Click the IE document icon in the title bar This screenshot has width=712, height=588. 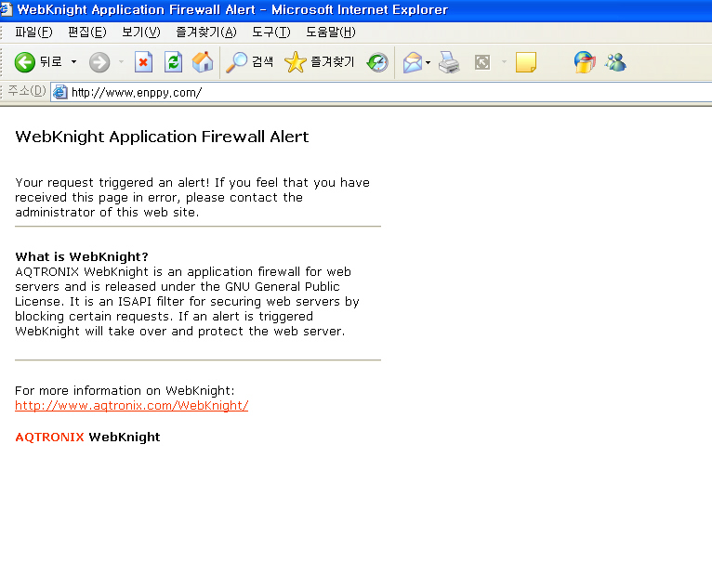click(6, 9)
